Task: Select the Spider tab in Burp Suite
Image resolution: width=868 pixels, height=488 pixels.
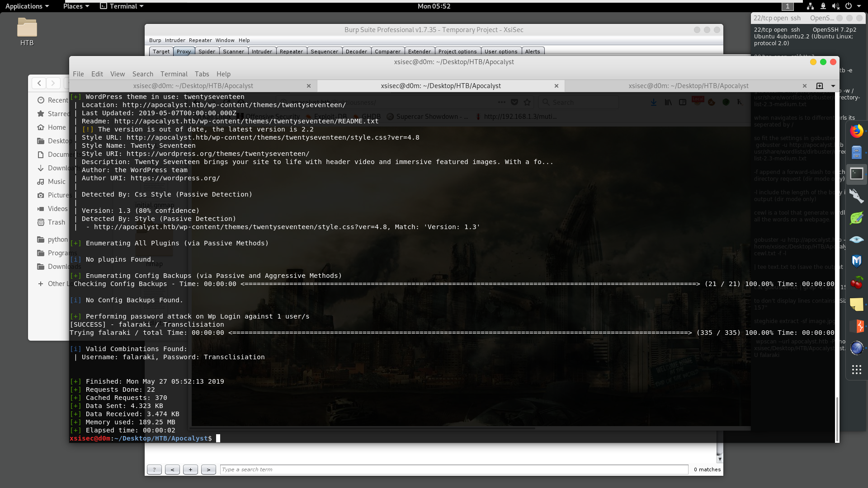Action: (x=207, y=52)
